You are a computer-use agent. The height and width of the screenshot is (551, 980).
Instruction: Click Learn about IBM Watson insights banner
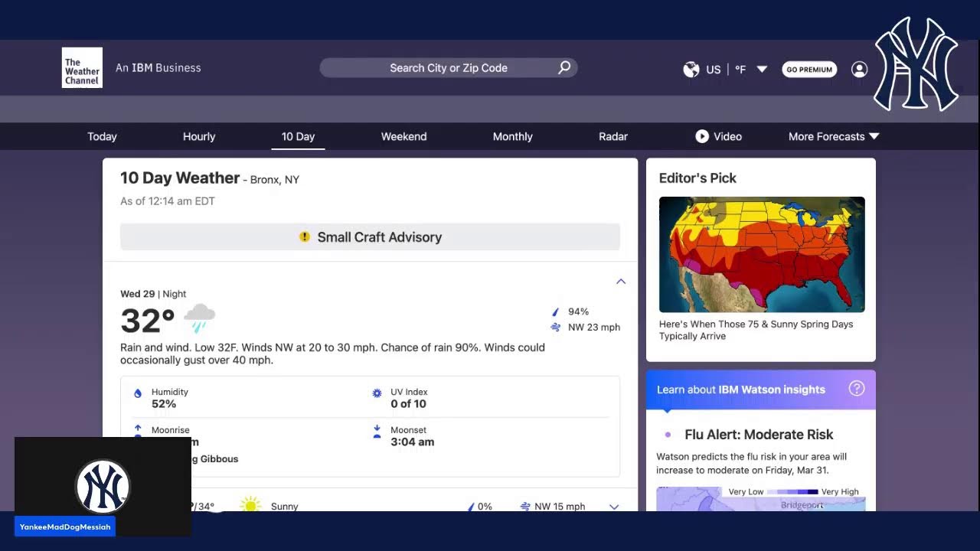pos(761,390)
